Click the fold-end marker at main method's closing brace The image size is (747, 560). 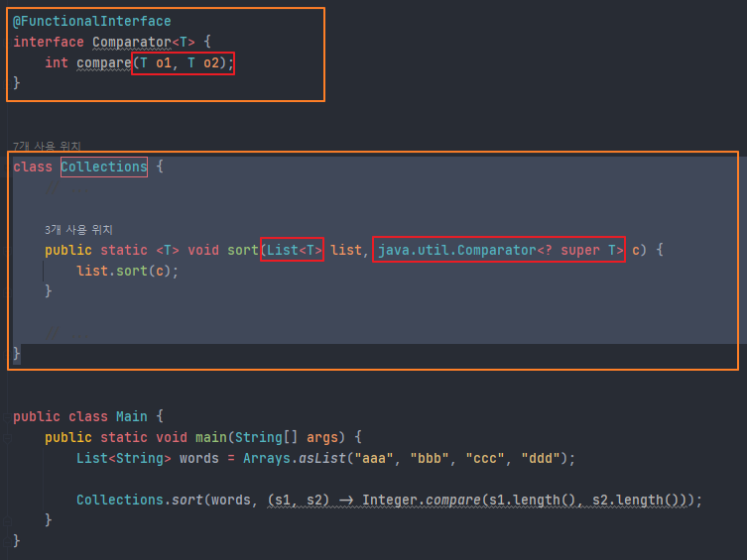pos(7,521)
